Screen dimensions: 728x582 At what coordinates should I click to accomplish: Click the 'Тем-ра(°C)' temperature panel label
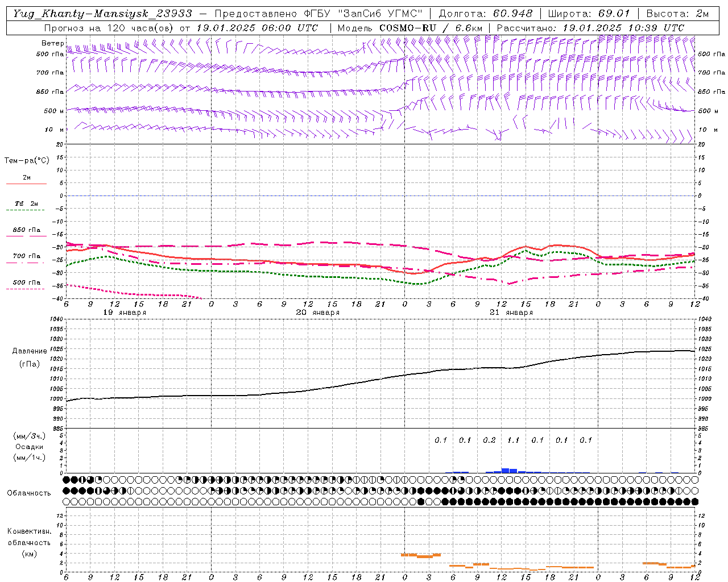[x=27, y=161]
